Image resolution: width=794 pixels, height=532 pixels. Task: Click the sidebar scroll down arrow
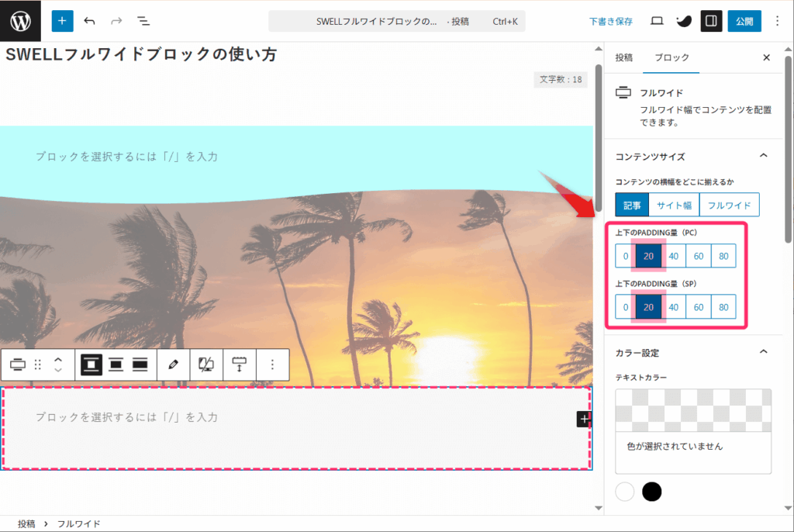pyautogui.click(x=789, y=508)
